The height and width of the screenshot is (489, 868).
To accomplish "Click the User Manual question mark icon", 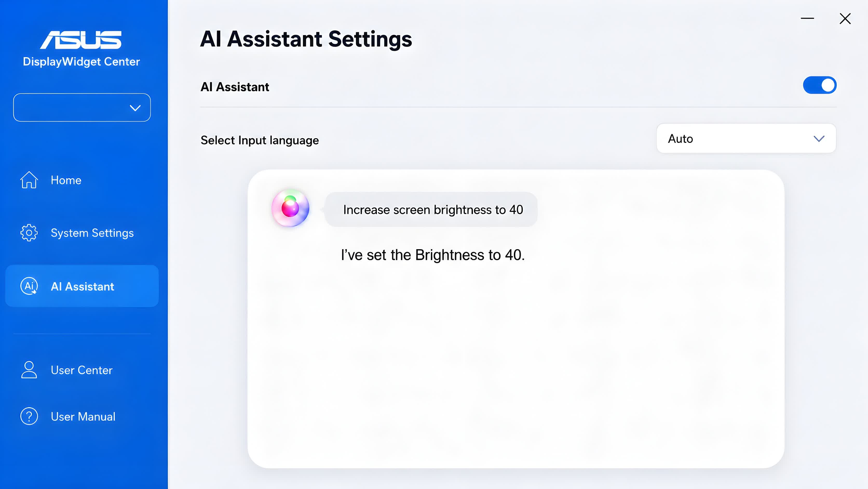I will (x=29, y=416).
